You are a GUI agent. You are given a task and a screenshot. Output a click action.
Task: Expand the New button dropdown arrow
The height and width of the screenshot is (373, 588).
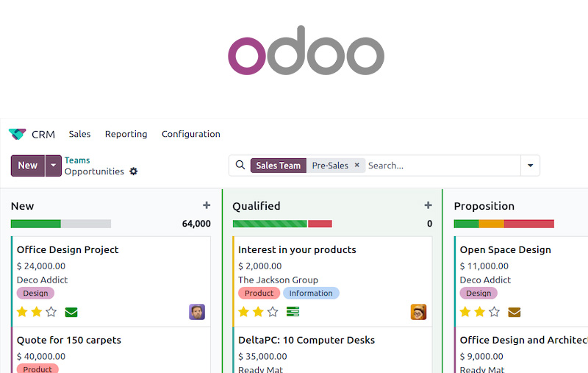pyautogui.click(x=53, y=166)
